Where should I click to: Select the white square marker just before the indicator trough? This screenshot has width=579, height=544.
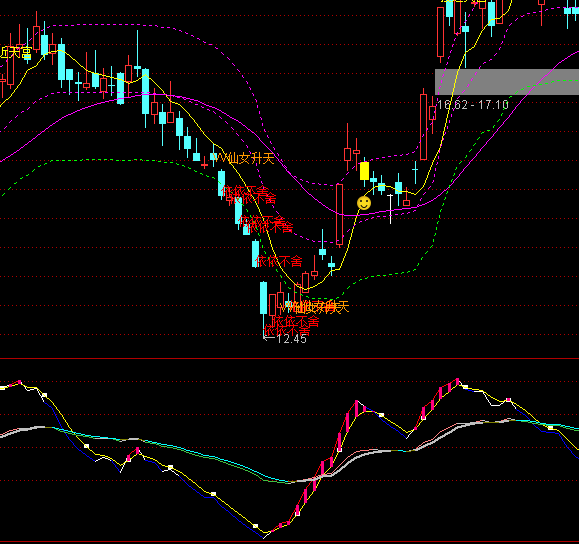click(x=255, y=526)
